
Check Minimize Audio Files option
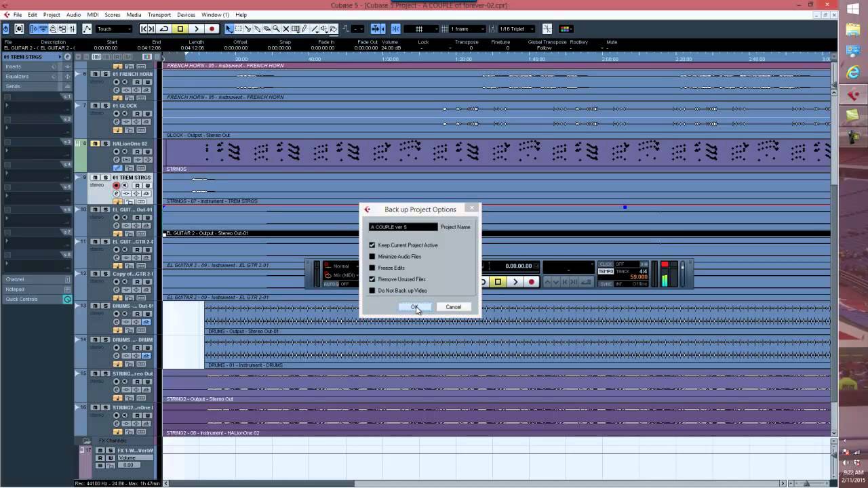pos(372,256)
